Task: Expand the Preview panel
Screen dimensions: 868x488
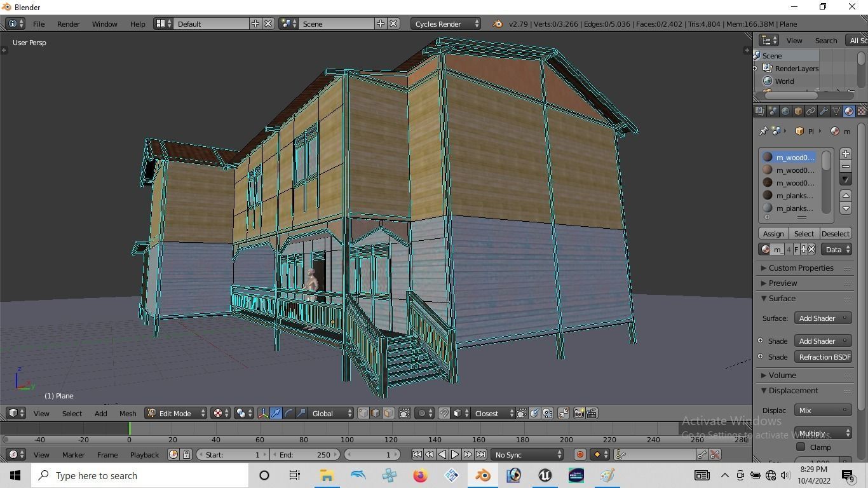Action: point(782,283)
